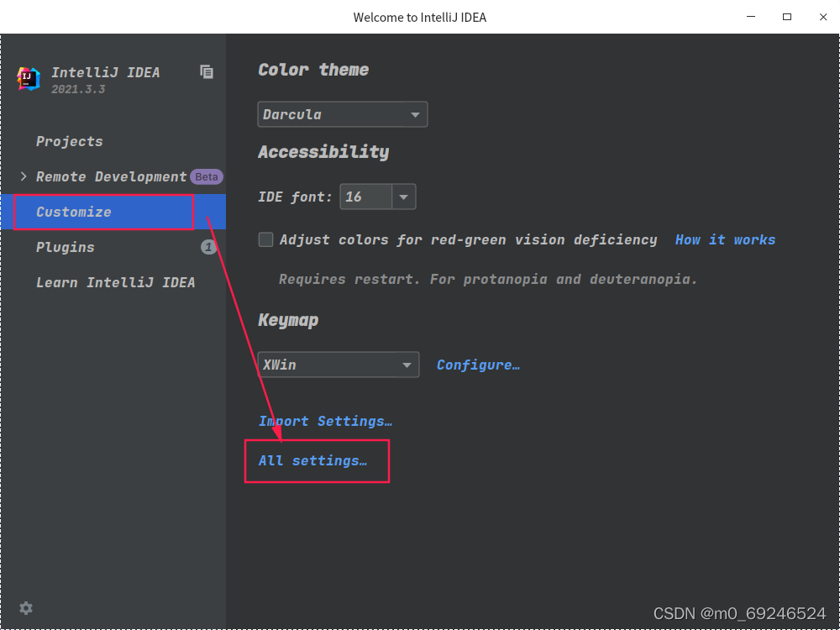
Task: Click the Configure… keymap link
Action: coord(478,365)
